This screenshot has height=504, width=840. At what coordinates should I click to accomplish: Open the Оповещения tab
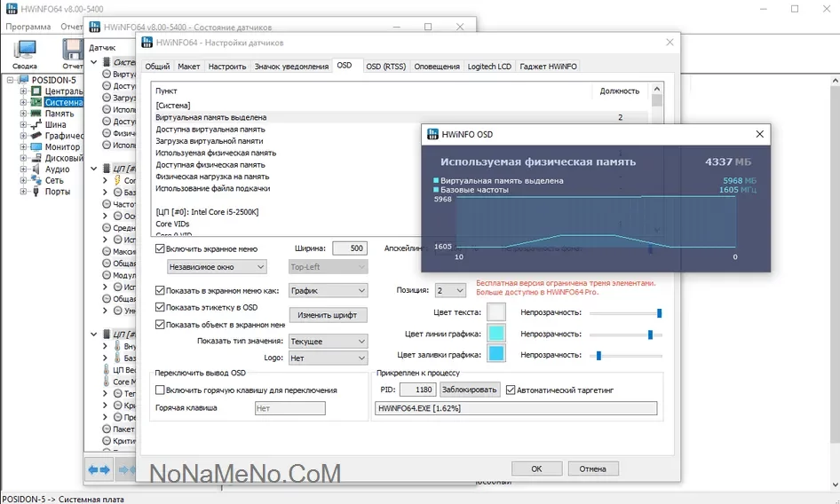pyautogui.click(x=437, y=67)
